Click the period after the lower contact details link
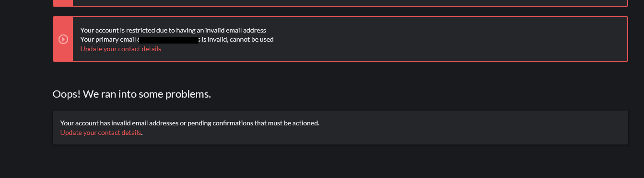 [x=142, y=133]
